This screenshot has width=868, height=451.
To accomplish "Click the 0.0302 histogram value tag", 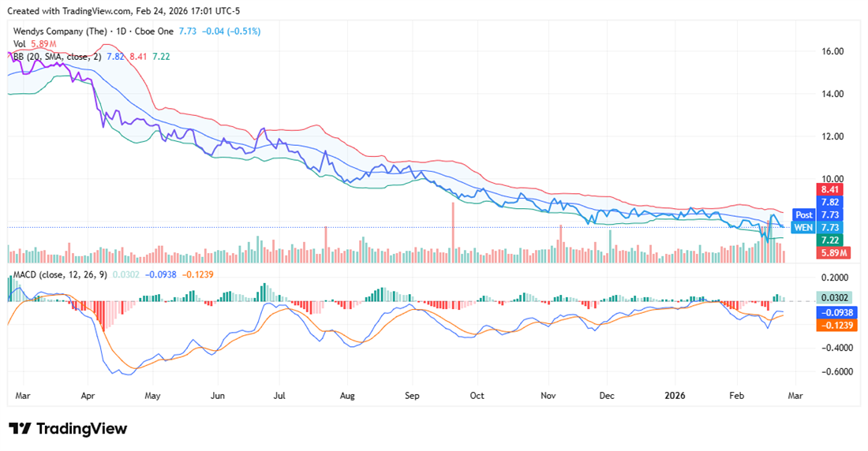I will coord(834,297).
